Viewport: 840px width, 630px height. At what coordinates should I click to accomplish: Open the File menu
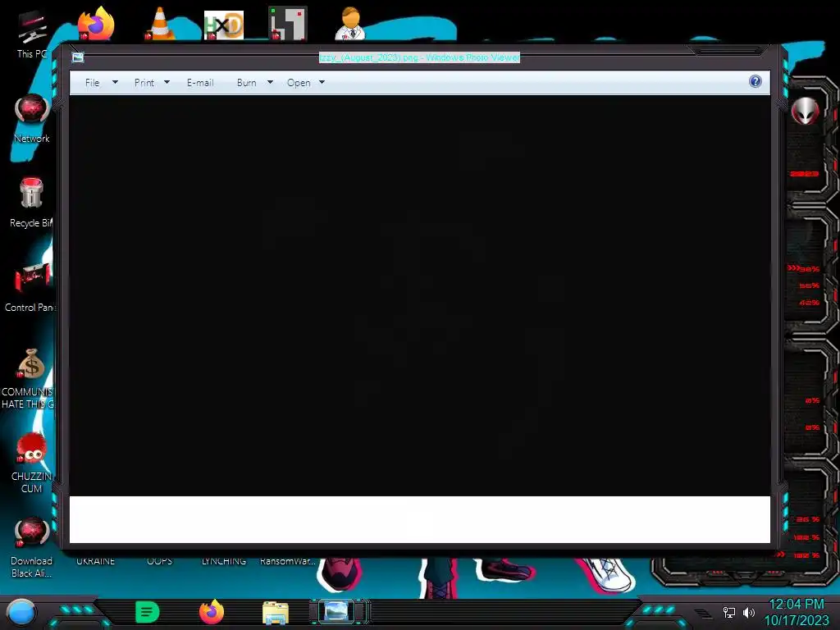coord(92,83)
